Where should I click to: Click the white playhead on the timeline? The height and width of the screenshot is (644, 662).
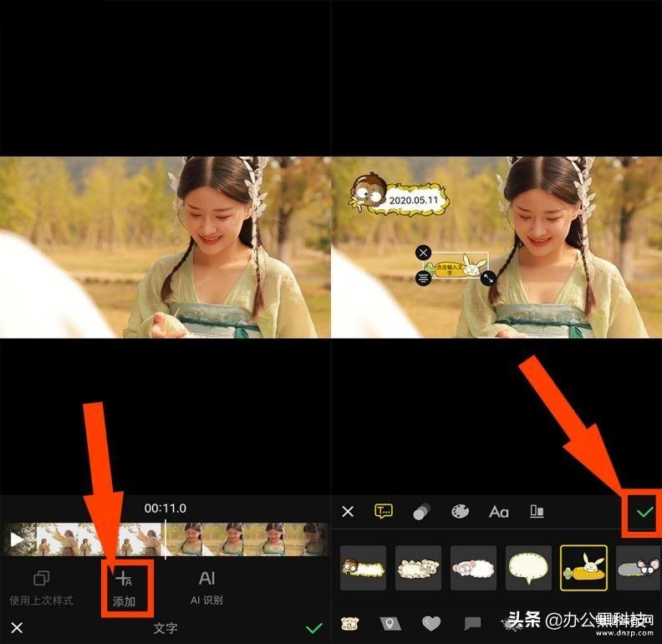click(x=165, y=539)
